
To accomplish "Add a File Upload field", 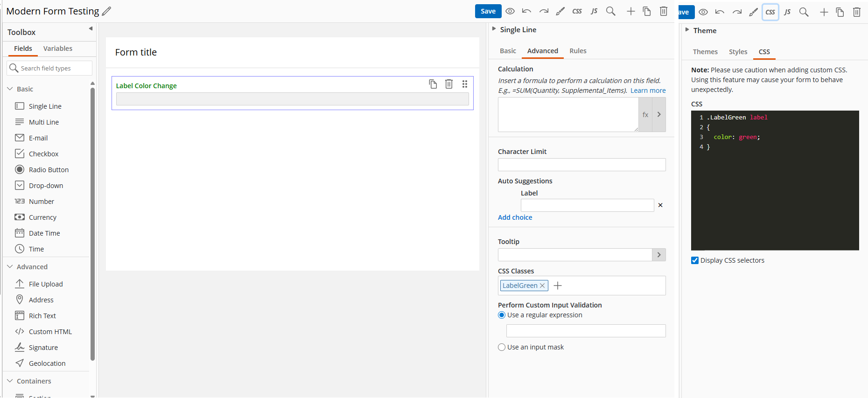I will point(46,284).
